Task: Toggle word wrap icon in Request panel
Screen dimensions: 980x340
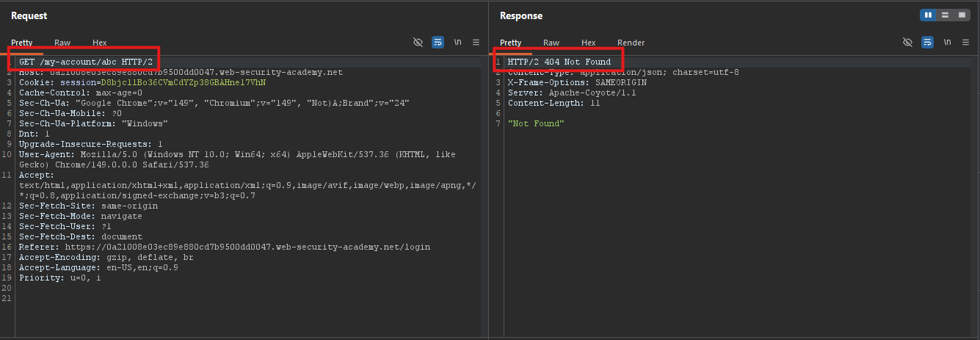Action: pos(438,43)
